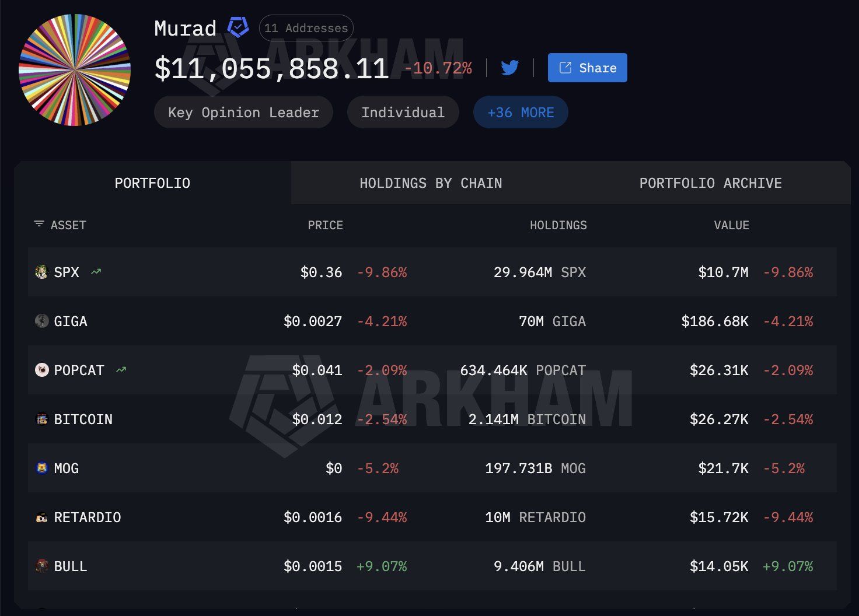The width and height of the screenshot is (859, 616).
Task: Click the $26.31K POPCAT value
Action: click(x=719, y=370)
